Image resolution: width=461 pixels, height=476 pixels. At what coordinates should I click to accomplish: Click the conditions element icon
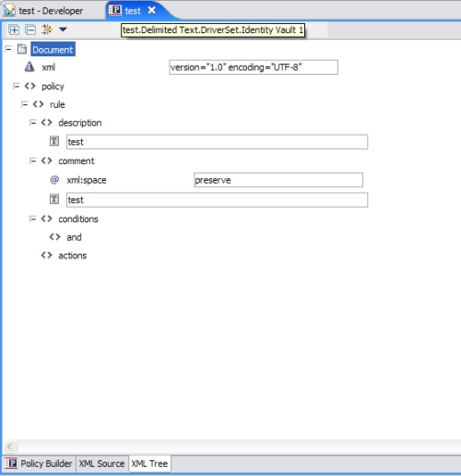click(x=47, y=219)
